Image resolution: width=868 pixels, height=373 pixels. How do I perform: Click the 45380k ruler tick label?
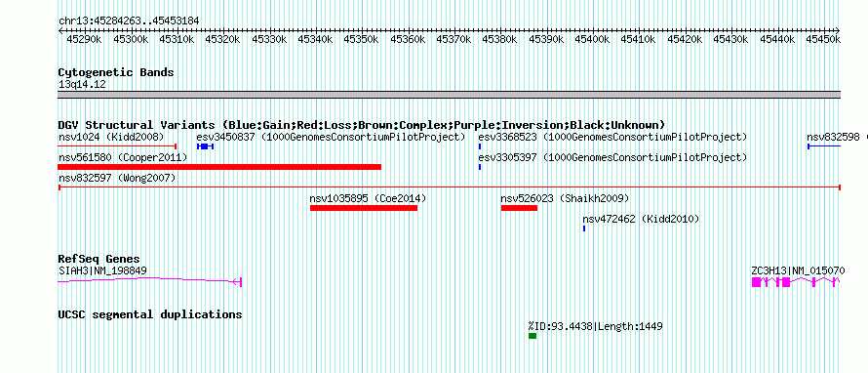500,39
